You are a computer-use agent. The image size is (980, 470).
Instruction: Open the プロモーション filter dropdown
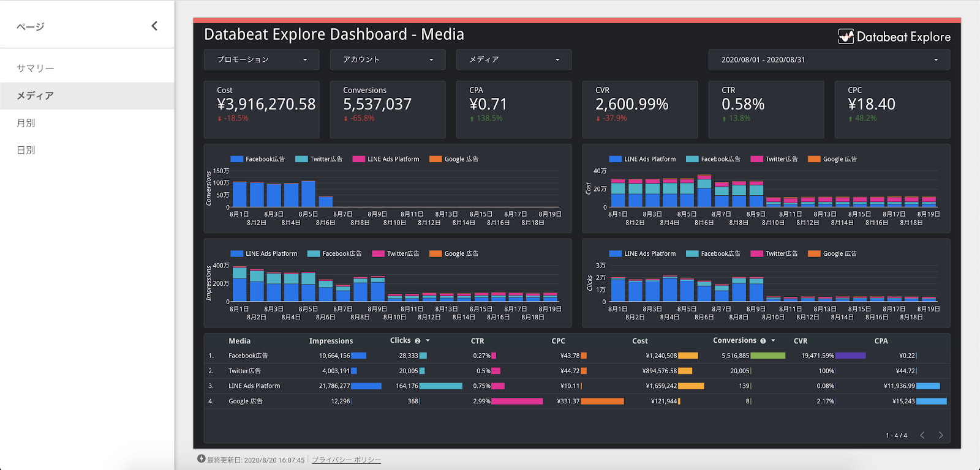pos(262,59)
